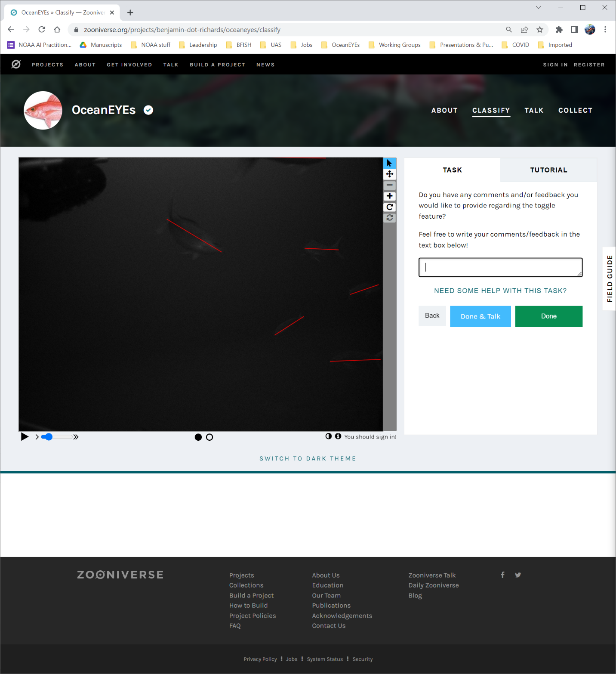Open the OceanEYEs bookmark folder
Image resolution: width=616 pixels, height=674 pixels.
click(340, 45)
